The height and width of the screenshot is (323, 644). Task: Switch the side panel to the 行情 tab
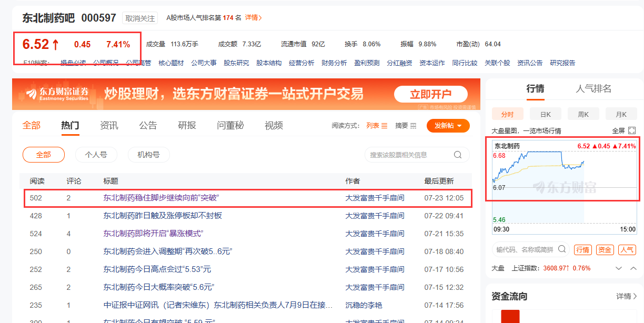(535, 88)
